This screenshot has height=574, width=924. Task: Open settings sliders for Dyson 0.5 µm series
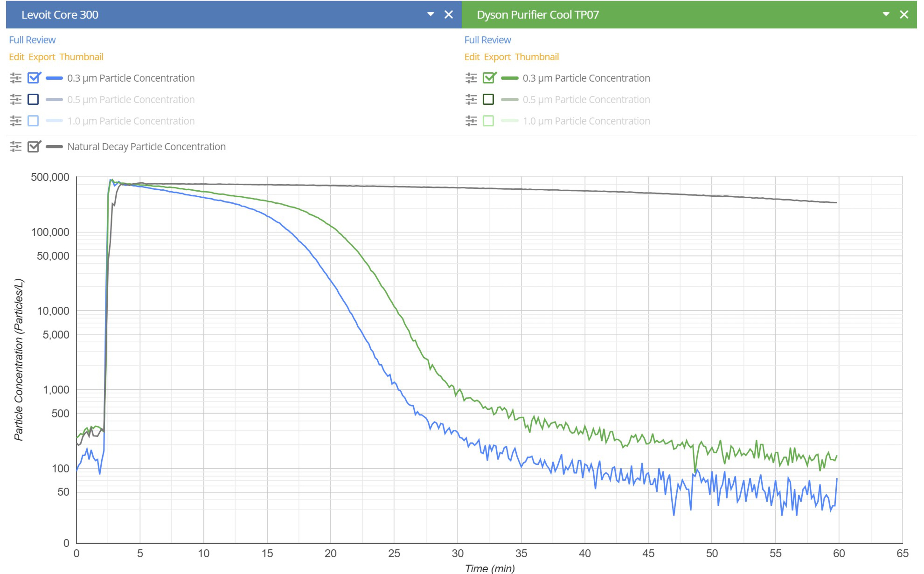tap(471, 99)
